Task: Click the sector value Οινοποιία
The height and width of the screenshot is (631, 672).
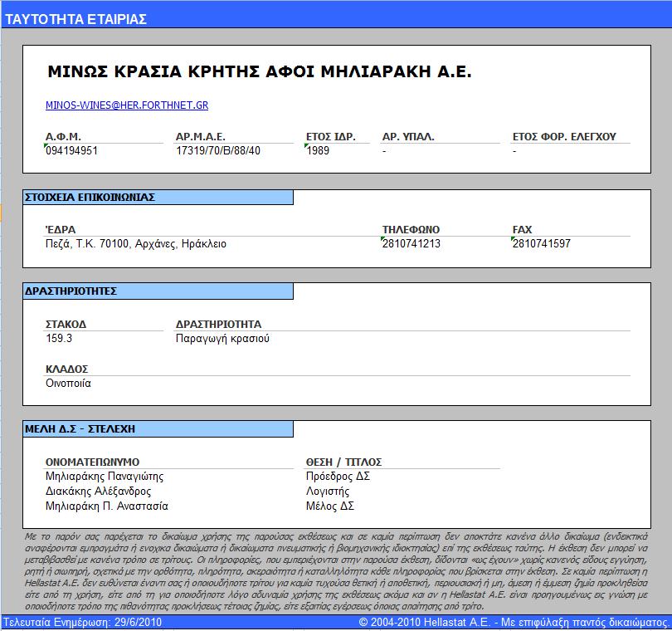Action: click(68, 383)
